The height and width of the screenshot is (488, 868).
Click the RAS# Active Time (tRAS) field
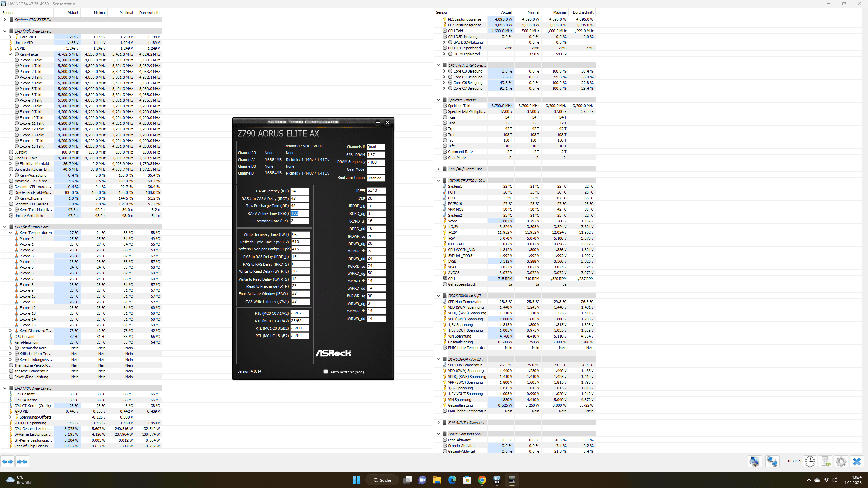pyautogui.click(x=299, y=213)
